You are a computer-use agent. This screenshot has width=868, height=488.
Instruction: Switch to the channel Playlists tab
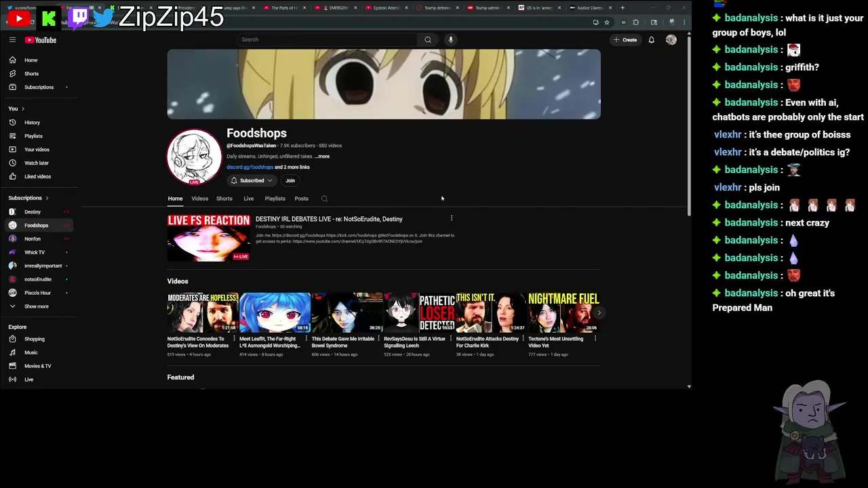(x=275, y=199)
